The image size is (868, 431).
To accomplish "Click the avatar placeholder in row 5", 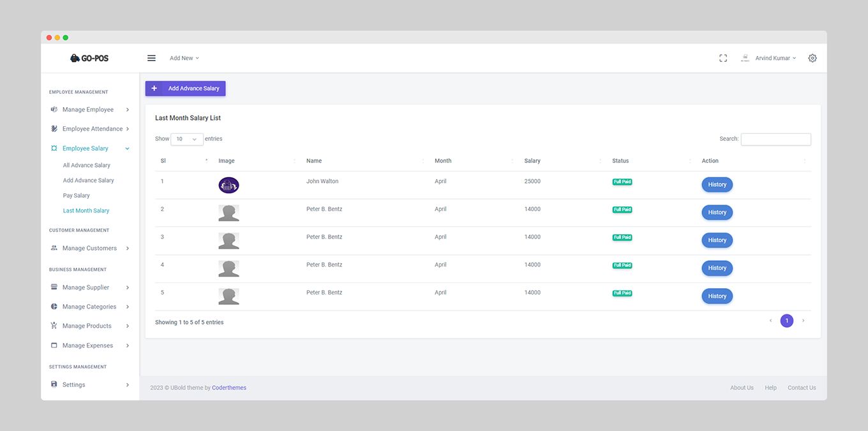I will 228,296.
